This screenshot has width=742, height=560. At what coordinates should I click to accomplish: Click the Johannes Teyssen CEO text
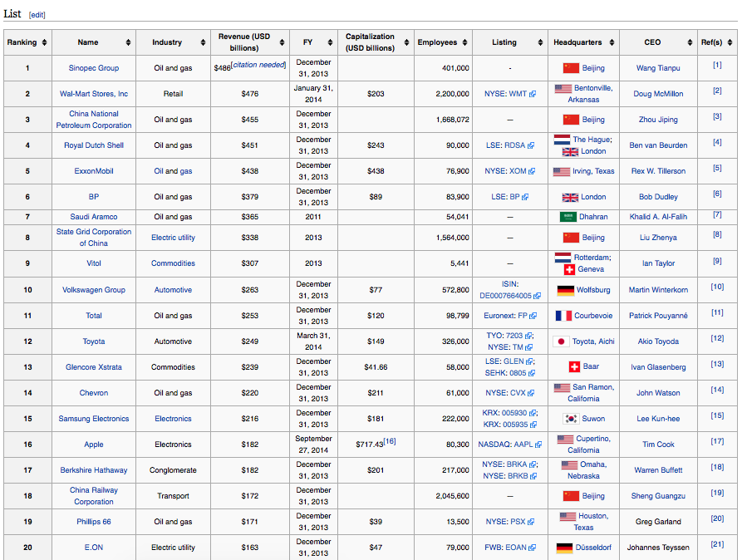(x=658, y=548)
